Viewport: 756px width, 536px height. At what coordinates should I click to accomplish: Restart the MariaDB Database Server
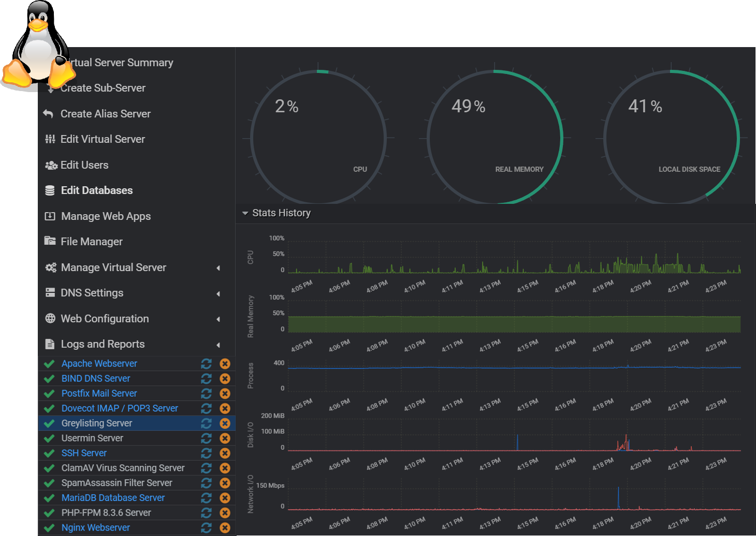pyautogui.click(x=206, y=498)
